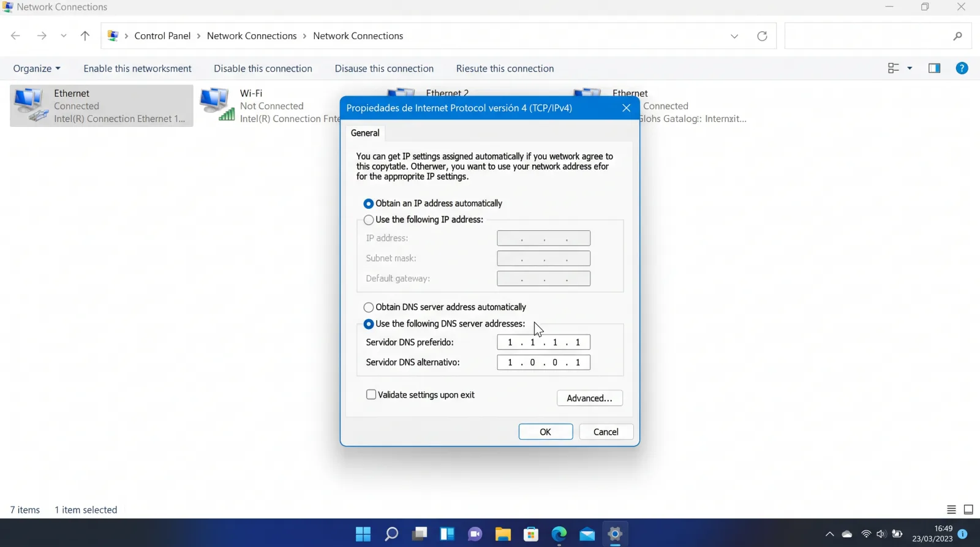Image resolution: width=980 pixels, height=547 pixels.
Task: Click the Control Panel breadcrumb
Action: pos(162,36)
